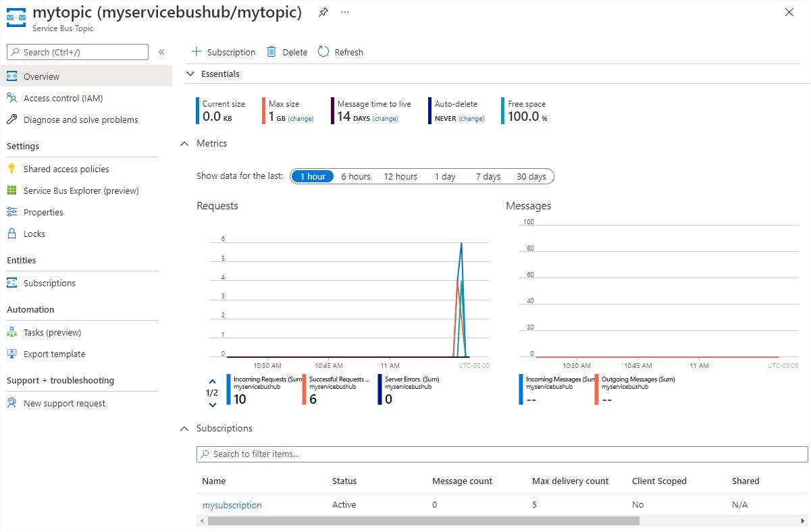Sort by Name column header
The width and height of the screenshot is (811, 532).
pyautogui.click(x=214, y=481)
